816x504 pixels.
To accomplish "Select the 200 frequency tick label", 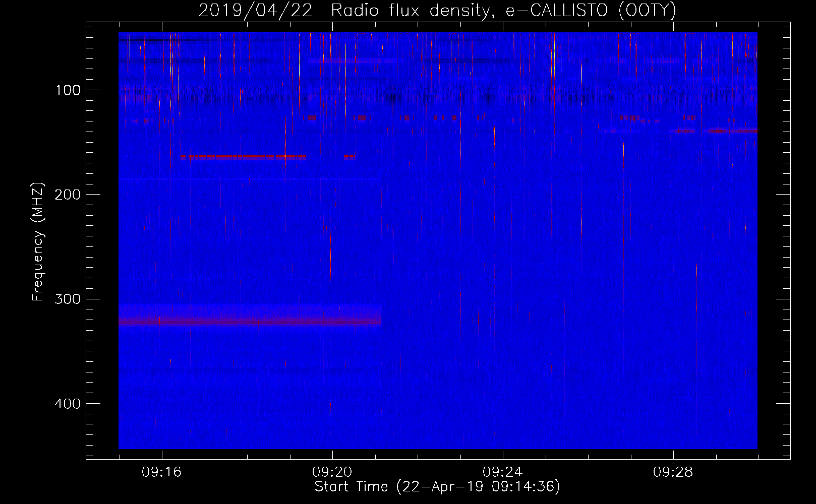I will coord(68,195).
